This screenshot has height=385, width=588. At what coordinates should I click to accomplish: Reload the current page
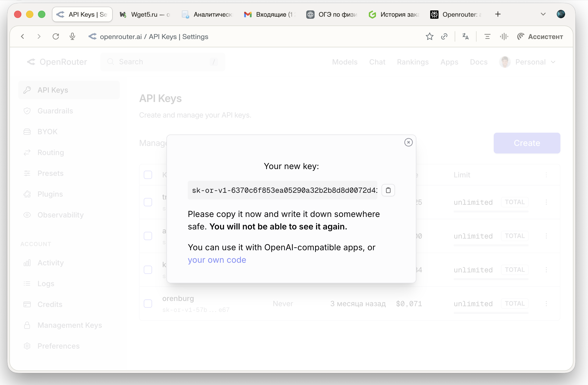(56, 36)
